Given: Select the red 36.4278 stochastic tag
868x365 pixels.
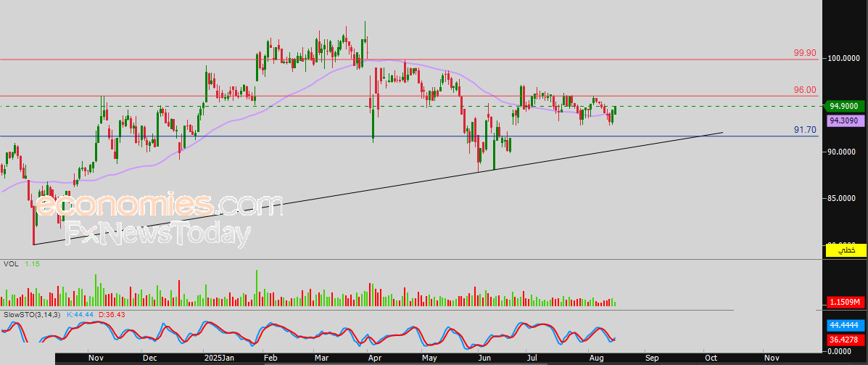Looking at the screenshot, I should pos(846,339).
